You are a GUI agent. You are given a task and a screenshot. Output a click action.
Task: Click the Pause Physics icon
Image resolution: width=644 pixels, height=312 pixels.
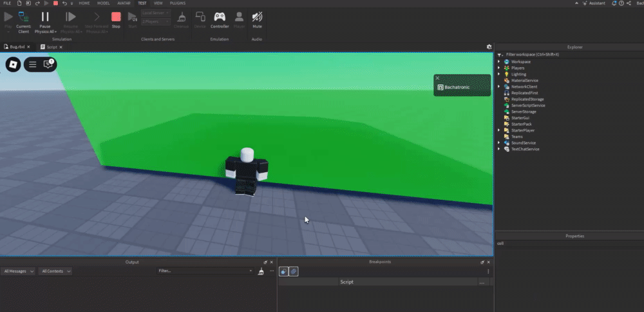pos(45,17)
